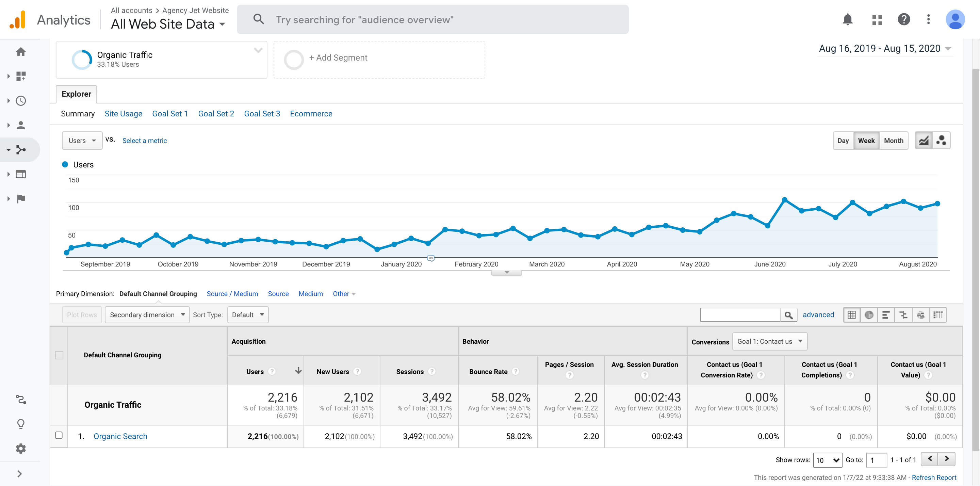Open Admin gear icon
The height and width of the screenshot is (486, 980).
pos(20,449)
